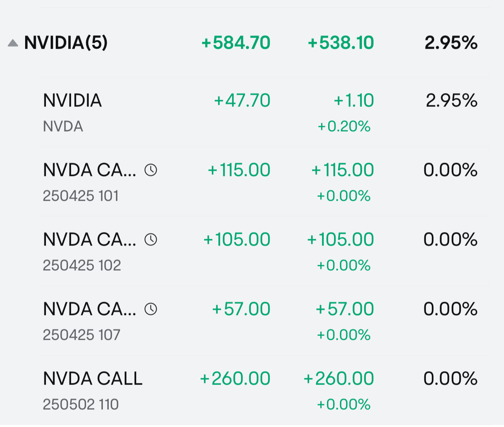This screenshot has width=504, height=427.
Task: Click the NVDA ticker symbol subtitle
Action: (x=63, y=126)
